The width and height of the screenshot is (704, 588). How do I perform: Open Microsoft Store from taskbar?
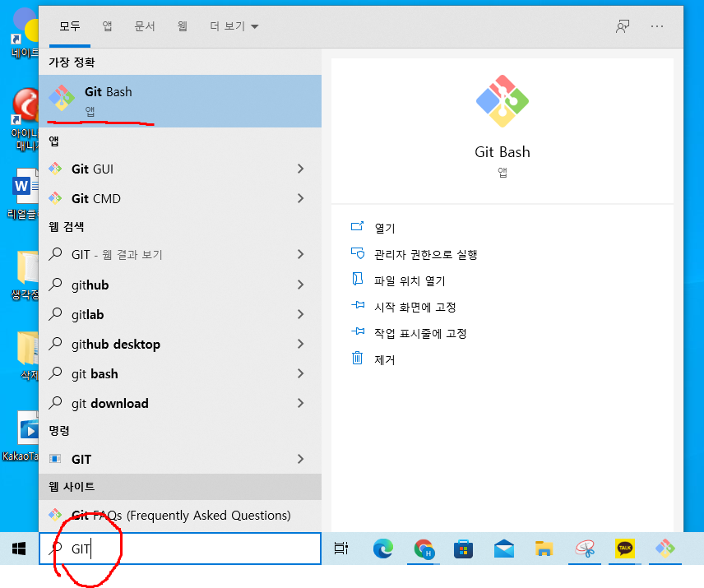point(463,549)
